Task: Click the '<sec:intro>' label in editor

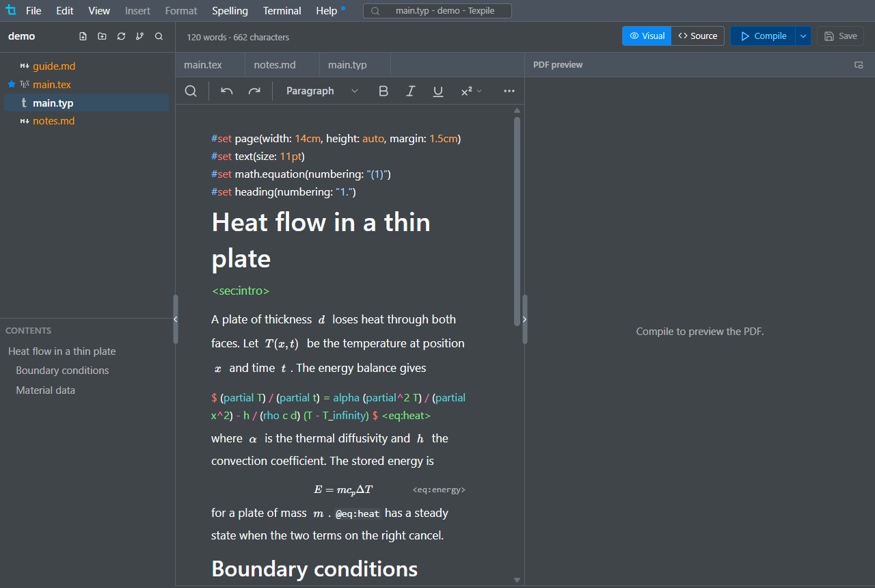Action: tap(241, 291)
